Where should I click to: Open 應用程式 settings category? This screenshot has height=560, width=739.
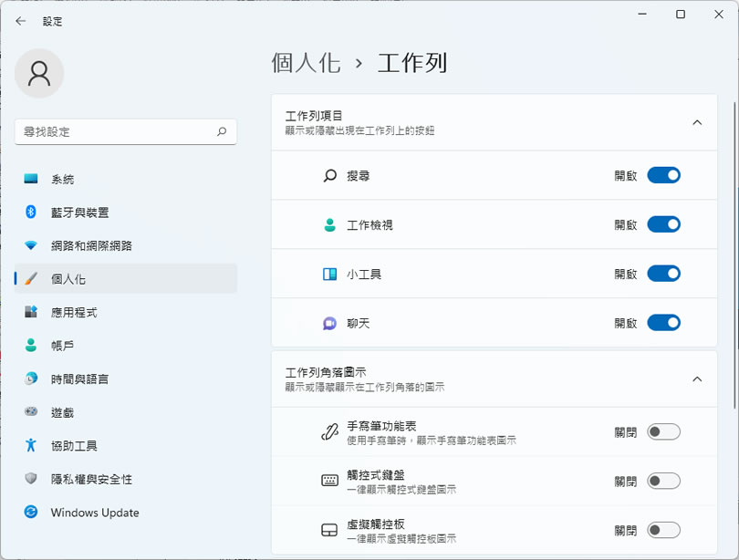74,312
